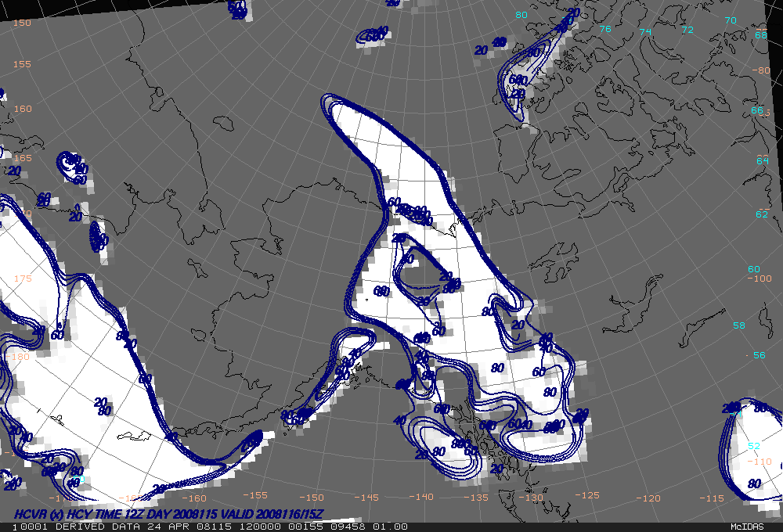
Task: Click the cyan 60 latitude label
Action: point(754,269)
